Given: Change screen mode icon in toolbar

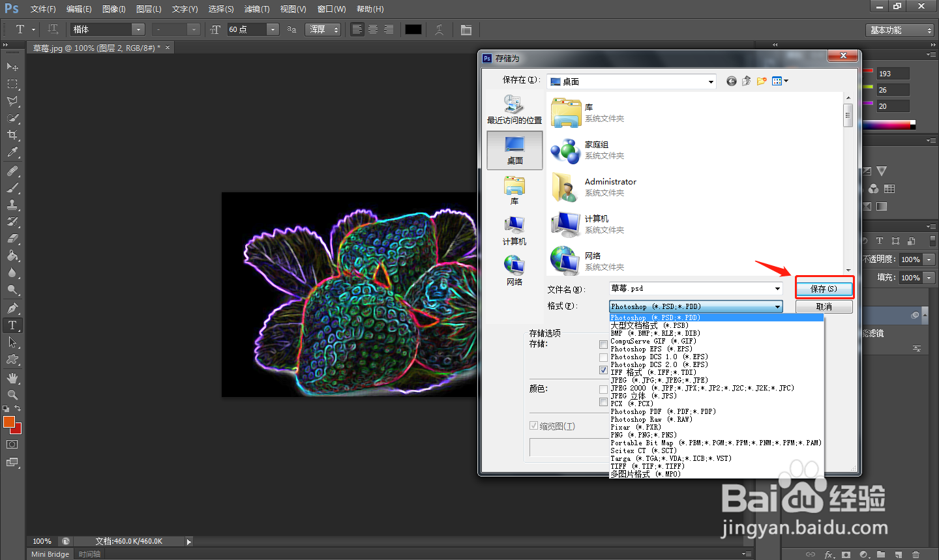Looking at the screenshot, I should (12, 462).
